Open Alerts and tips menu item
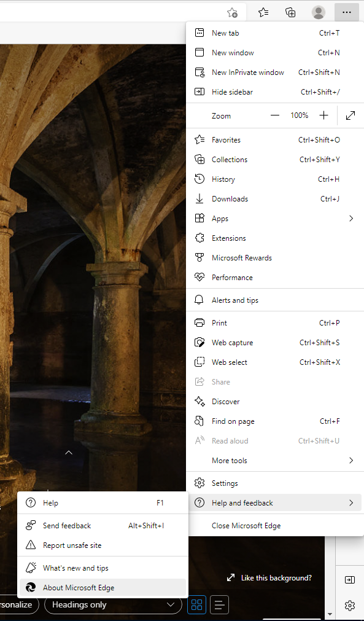 (275, 300)
